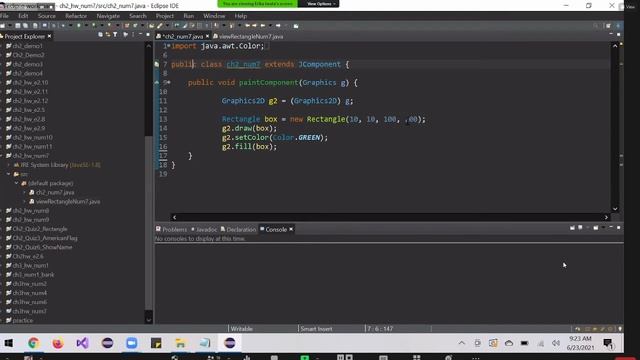Image resolution: width=640 pixels, height=360 pixels.
Task: Click the Writable status bar entry
Action: click(x=242, y=329)
